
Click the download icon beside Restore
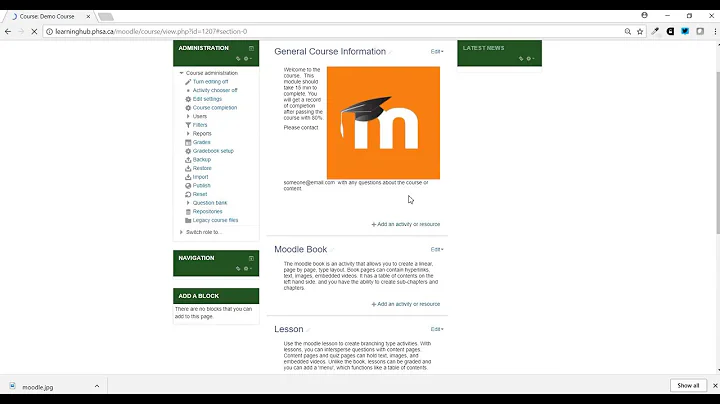(x=188, y=168)
